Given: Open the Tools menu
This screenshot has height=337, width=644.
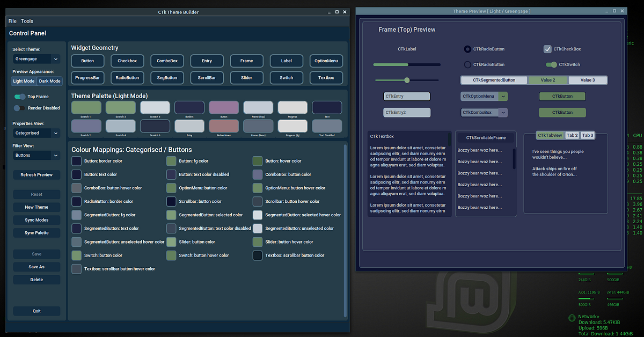Looking at the screenshot, I should [27, 21].
